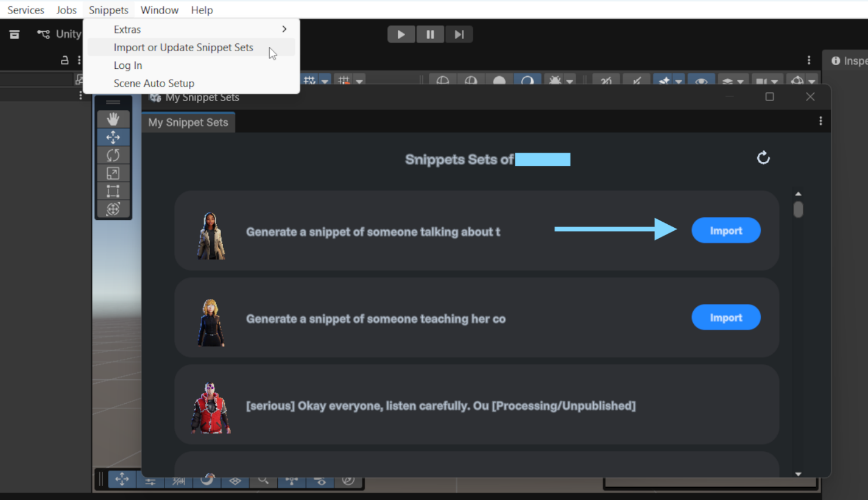Click the archive box icon beside Unity
This screenshot has width=868, height=500.
point(15,34)
